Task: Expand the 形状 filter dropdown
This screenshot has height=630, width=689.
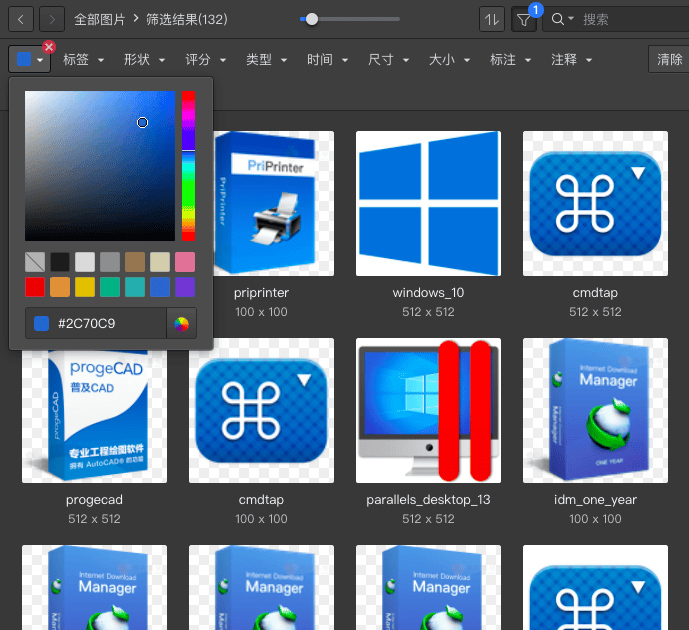Action: (x=144, y=59)
